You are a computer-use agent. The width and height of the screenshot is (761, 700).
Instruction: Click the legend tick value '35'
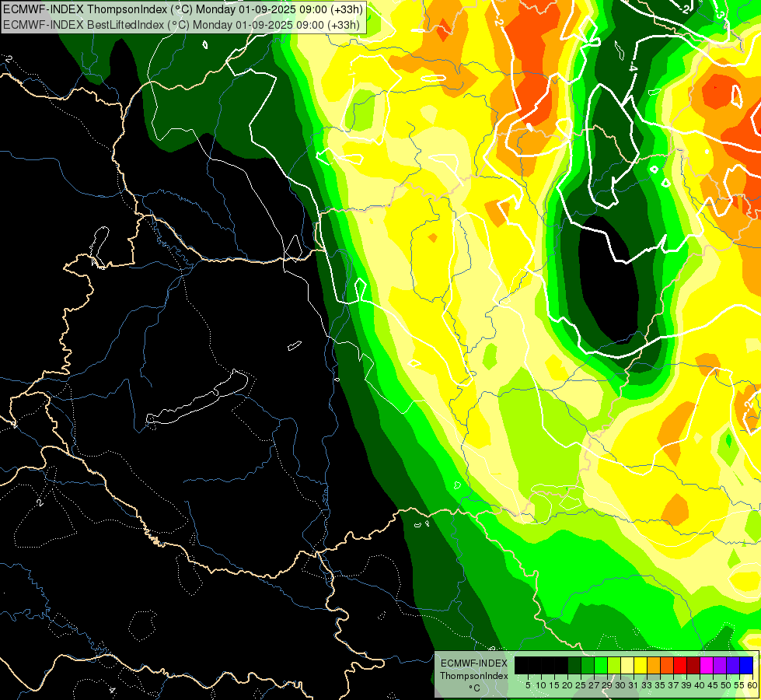point(660,685)
